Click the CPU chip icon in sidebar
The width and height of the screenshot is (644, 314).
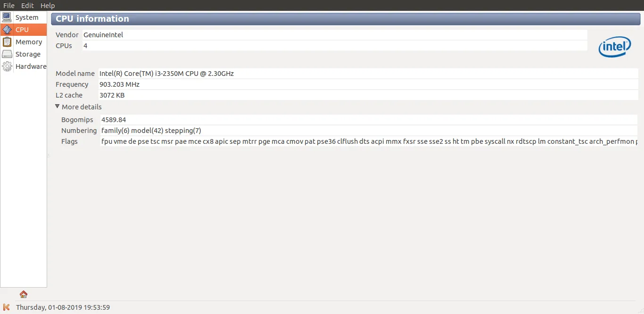point(7,30)
